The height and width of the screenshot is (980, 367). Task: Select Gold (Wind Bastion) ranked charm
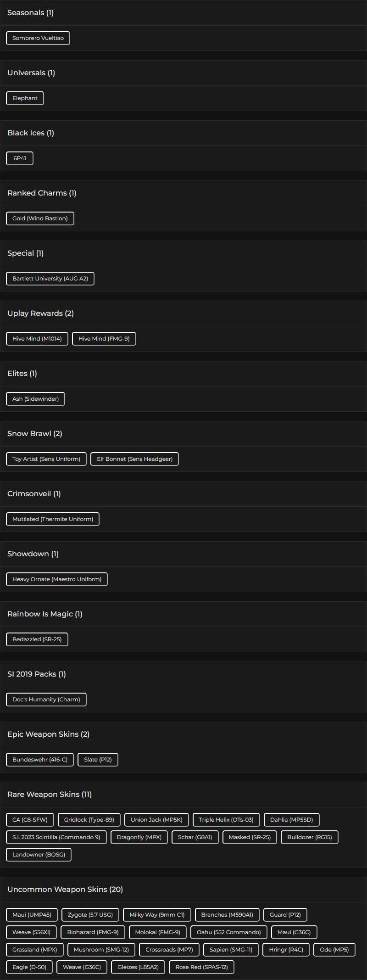(40, 218)
